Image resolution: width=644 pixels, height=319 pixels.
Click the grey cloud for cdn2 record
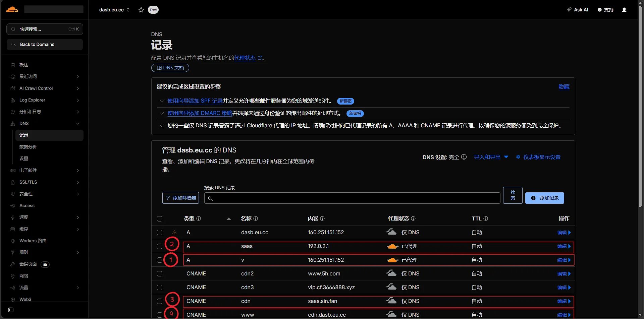pos(391,273)
